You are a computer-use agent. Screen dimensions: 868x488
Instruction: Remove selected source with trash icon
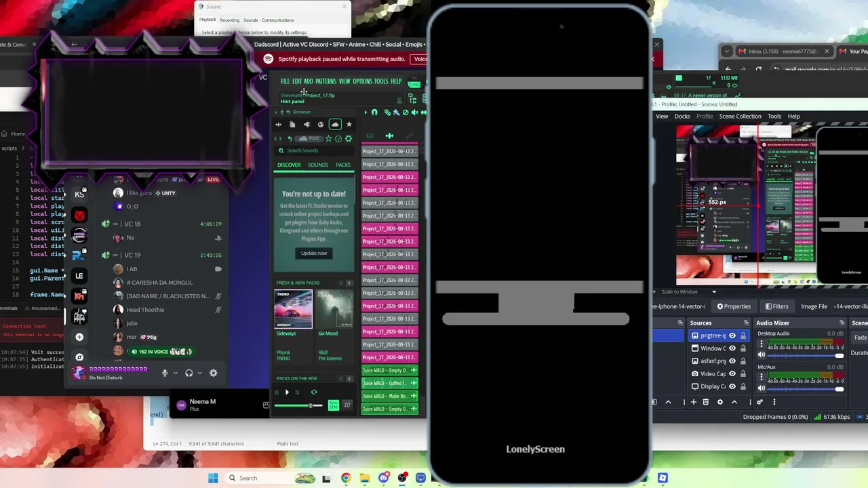pos(706,402)
